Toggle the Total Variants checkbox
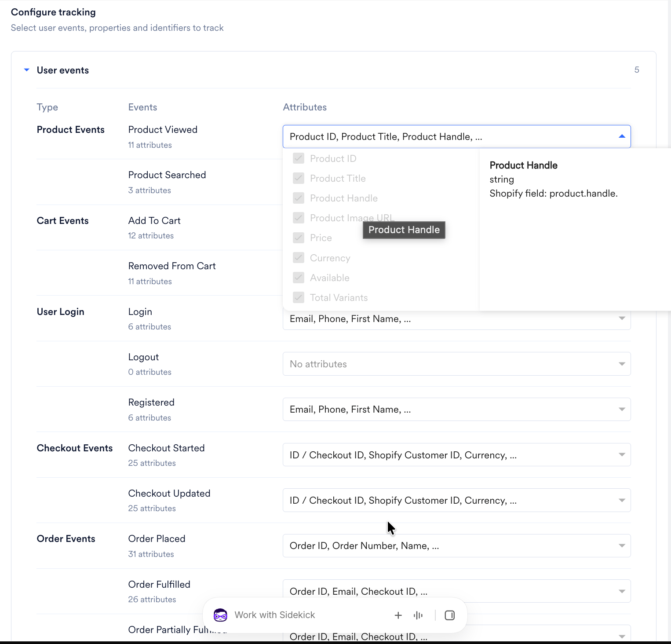Image resolution: width=671 pixels, height=644 pixels. (299, 297)
